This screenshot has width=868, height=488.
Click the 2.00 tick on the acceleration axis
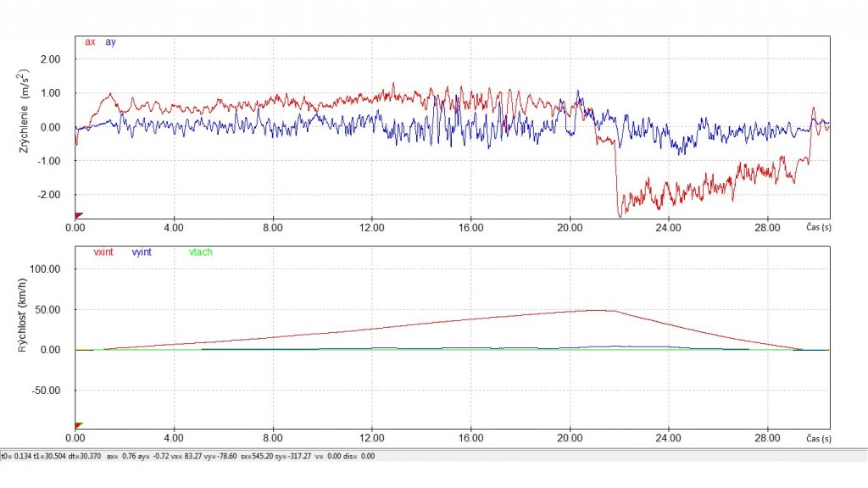tap(50, 60)
